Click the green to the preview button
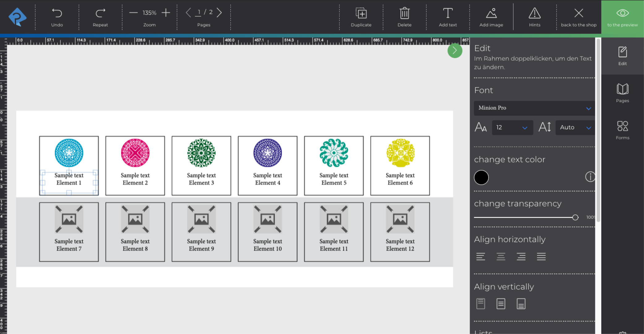The height and width of the screenshot is (334, 644). (622, 17)
